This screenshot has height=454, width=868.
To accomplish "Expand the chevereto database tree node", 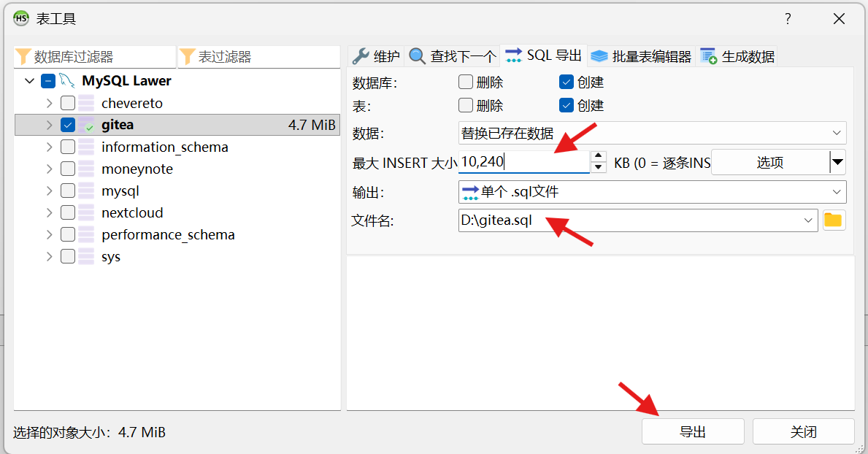I will click(49, 103).
